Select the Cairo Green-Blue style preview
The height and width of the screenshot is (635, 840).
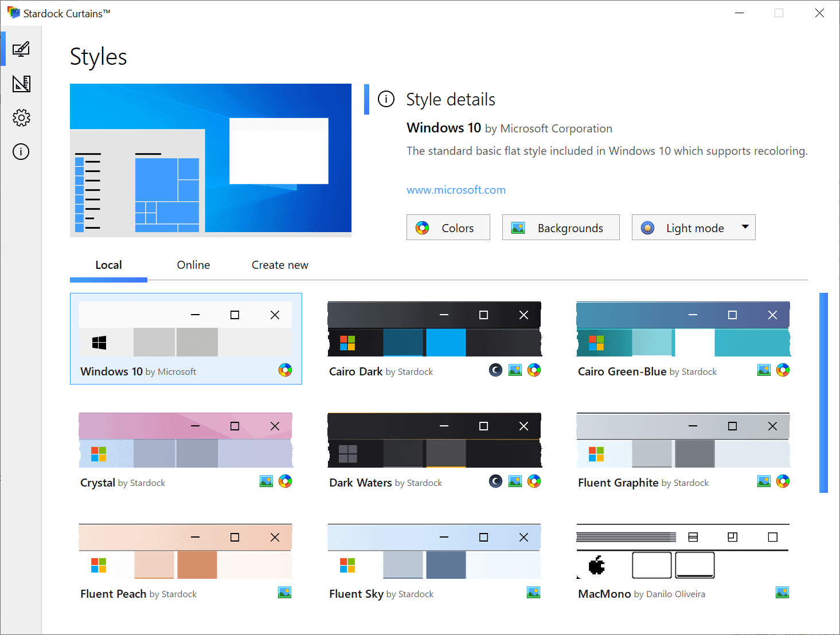pos(683,329)
